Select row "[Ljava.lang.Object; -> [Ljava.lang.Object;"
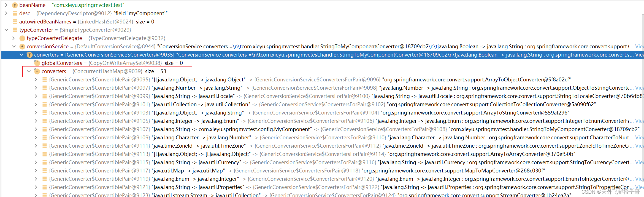This screenshot has width=644, height=197. point(201,154)
